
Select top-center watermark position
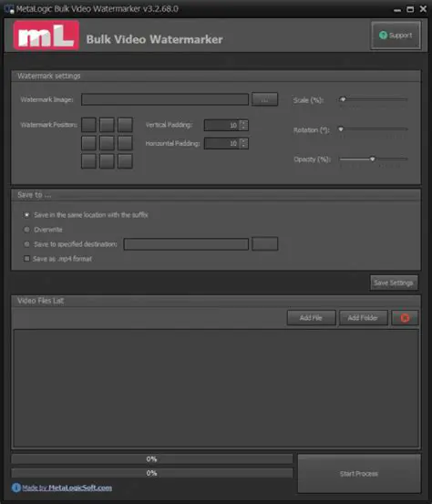107,125
